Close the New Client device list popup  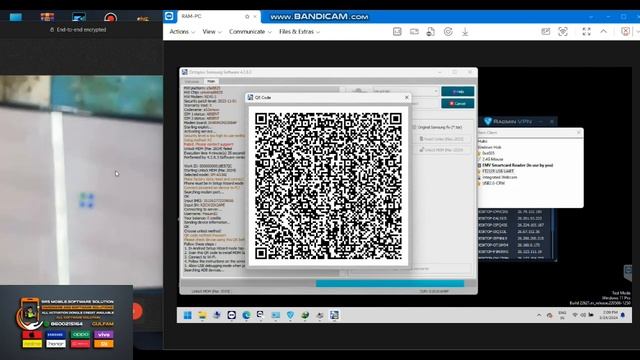578,133
